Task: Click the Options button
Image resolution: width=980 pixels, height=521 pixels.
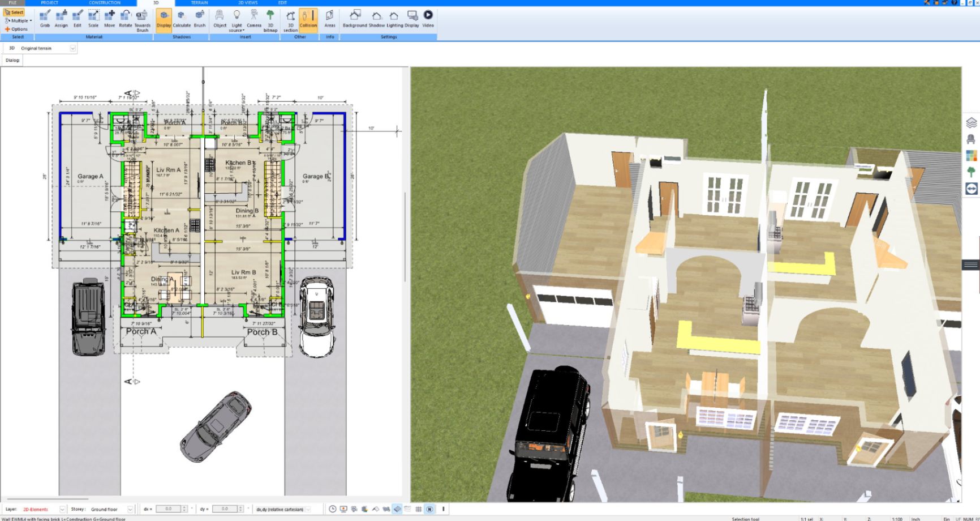Action: [16, 29]
